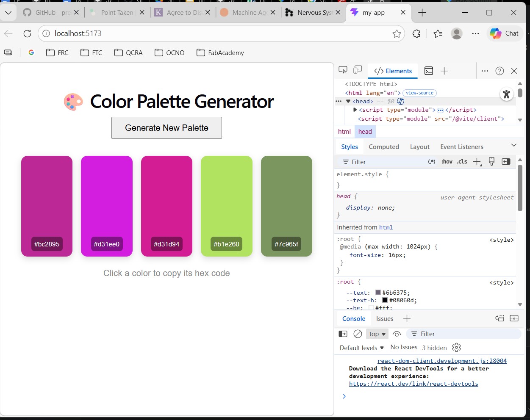
Task: Click the inspect element picker icon
Action: [343, 70]
